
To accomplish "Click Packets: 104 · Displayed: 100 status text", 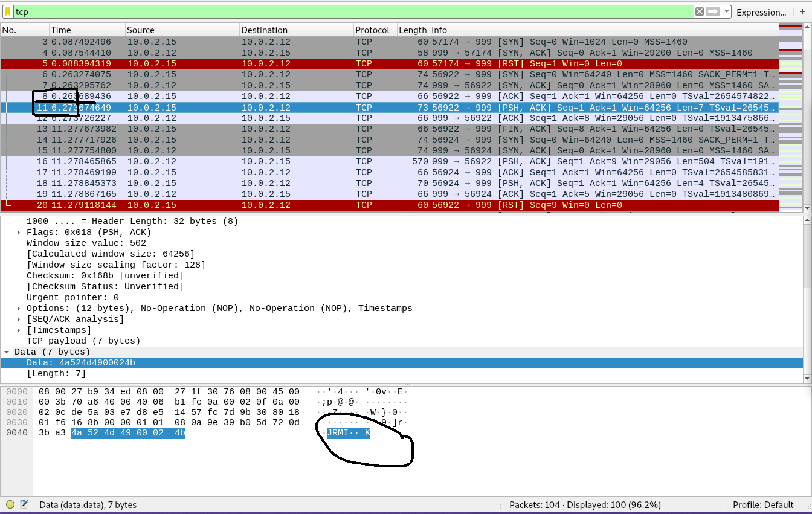I will pyautogui.click(x=585, y=505).
